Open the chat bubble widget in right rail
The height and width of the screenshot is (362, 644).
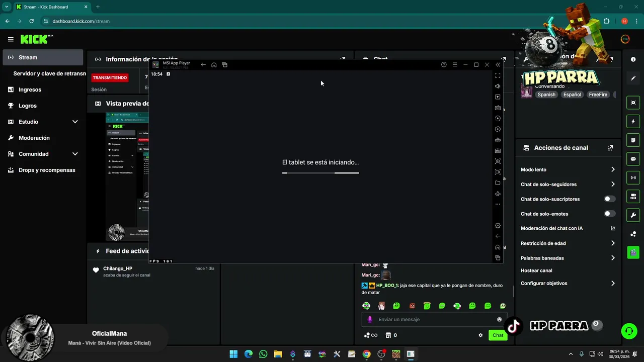pyautogui.click(x=633, y=159)
